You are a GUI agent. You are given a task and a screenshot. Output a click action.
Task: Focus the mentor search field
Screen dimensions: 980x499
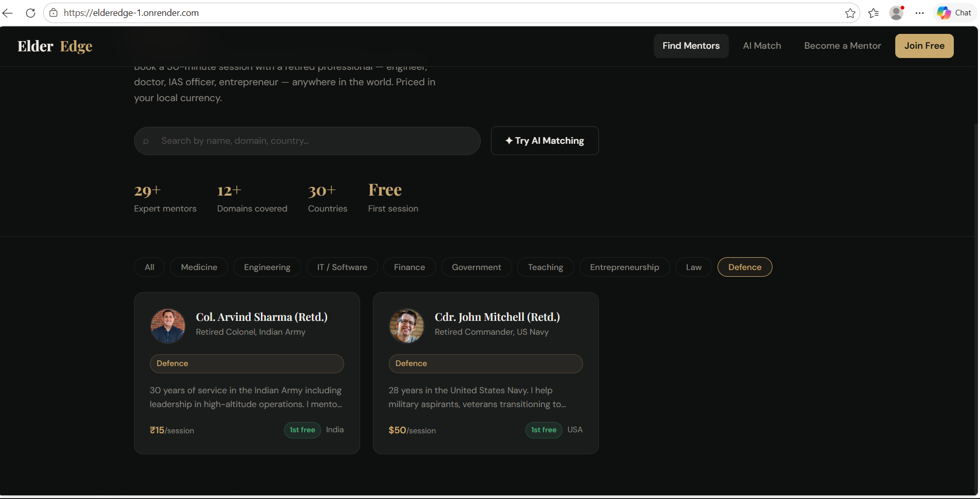click(x=307, y=141)
